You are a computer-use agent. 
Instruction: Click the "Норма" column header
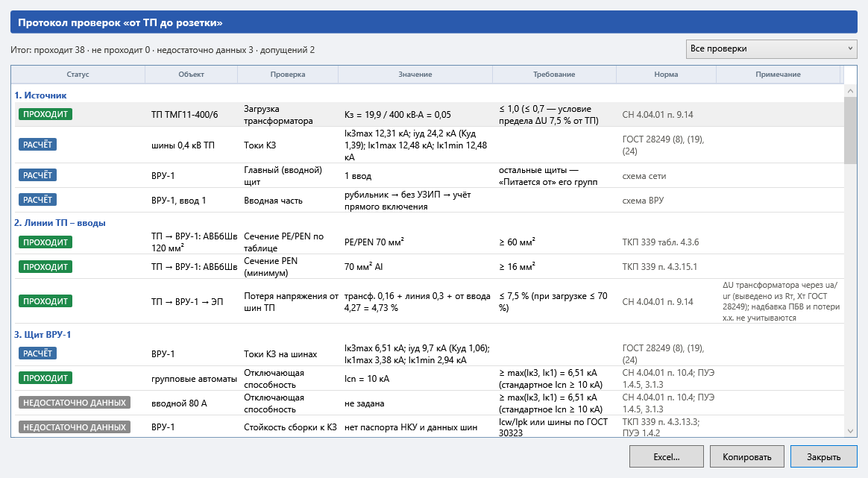point(666,75)
